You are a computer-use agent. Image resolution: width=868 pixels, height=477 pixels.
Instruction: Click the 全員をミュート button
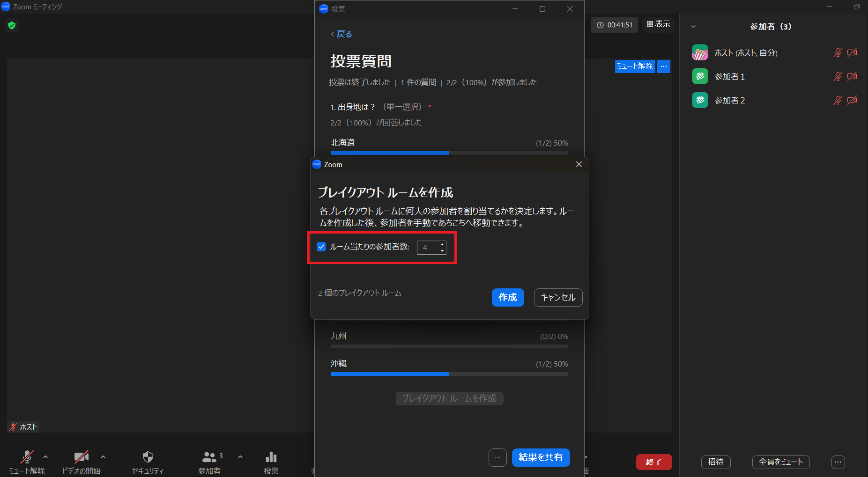[x=780, y=462]
